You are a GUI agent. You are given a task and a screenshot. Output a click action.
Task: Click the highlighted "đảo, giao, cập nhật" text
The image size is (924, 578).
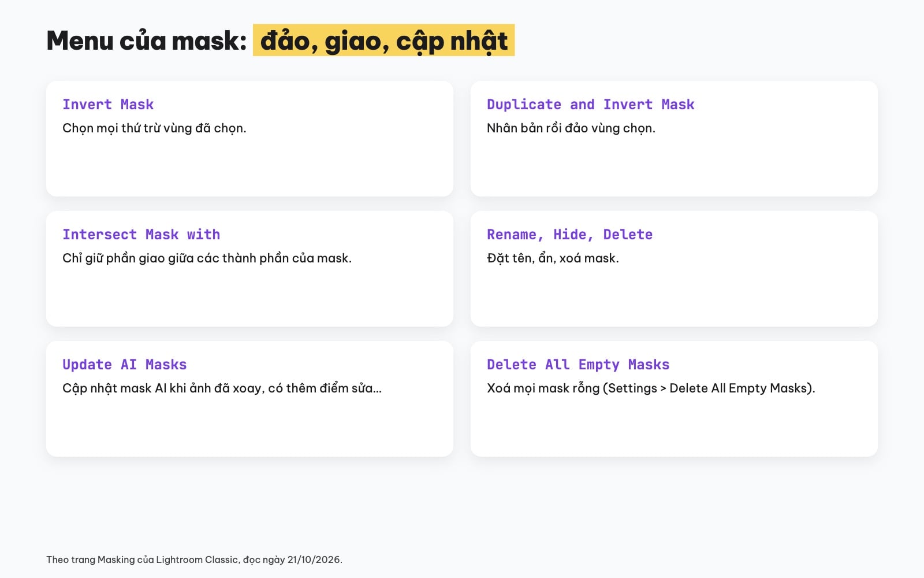click(x=384, y=40)
